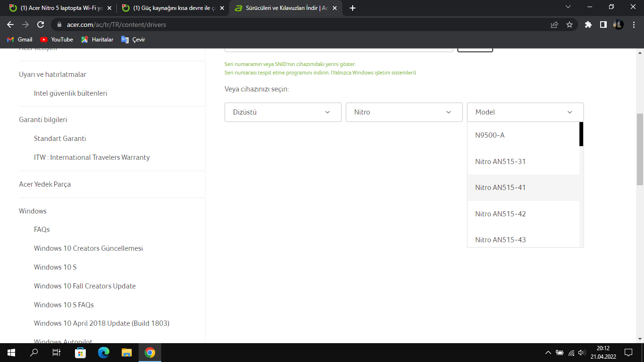
Task: Launch Microsoft Edge from the taskbar
Action: coord(104,353)
